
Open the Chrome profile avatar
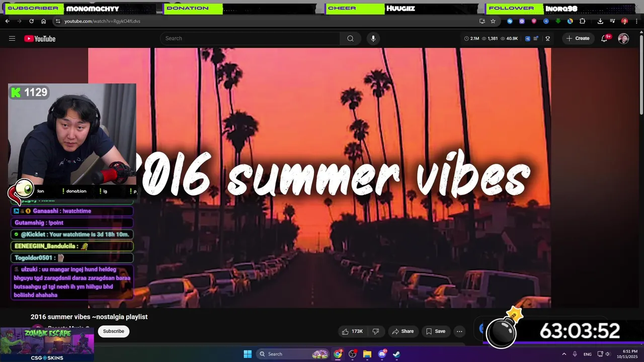(624, 21)
